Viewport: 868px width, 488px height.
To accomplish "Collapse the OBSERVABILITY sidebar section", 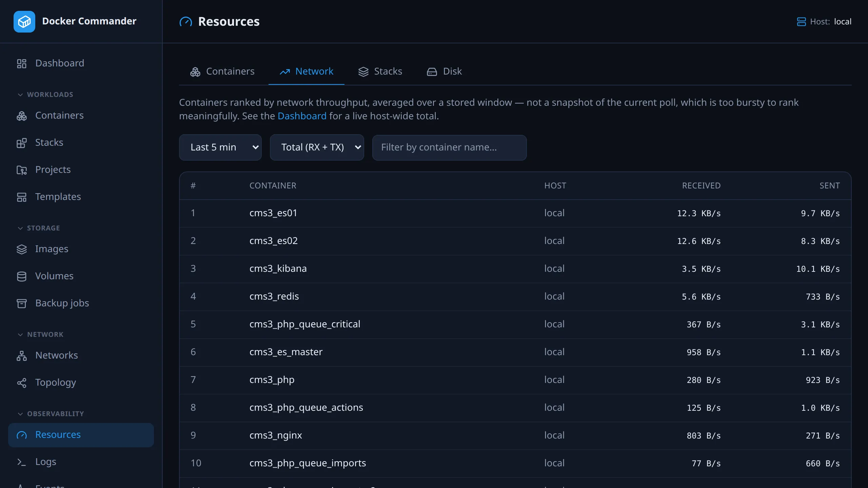I will coord(50,414).
